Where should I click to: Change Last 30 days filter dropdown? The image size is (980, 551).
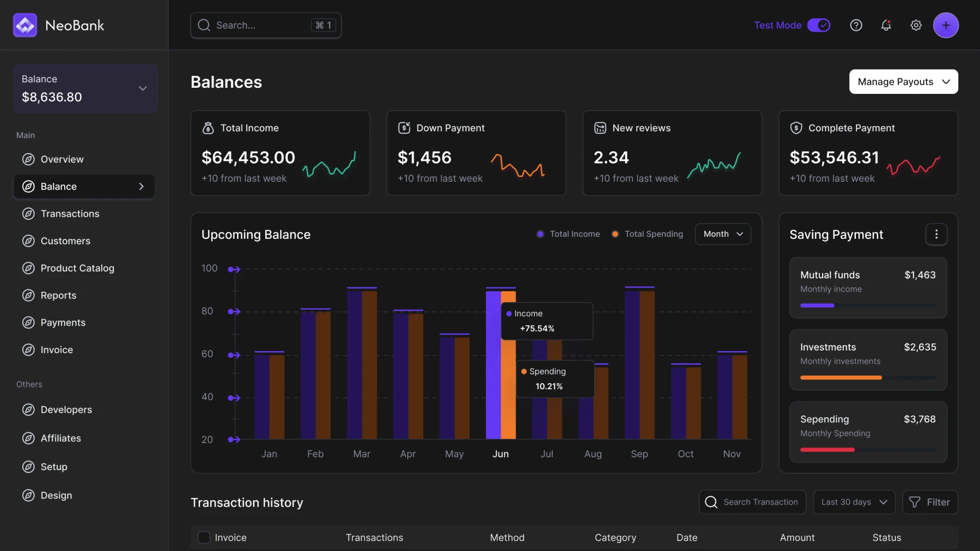pos(854,502)
